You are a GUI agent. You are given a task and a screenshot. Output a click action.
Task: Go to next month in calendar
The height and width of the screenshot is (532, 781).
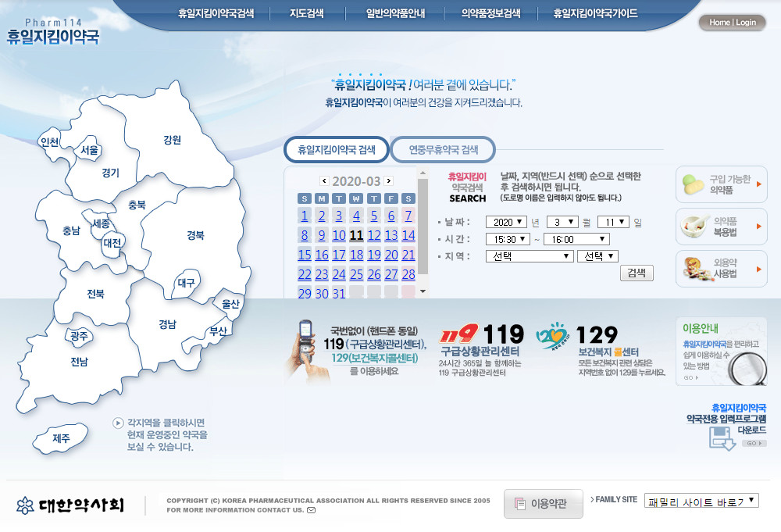pos(388,180)
